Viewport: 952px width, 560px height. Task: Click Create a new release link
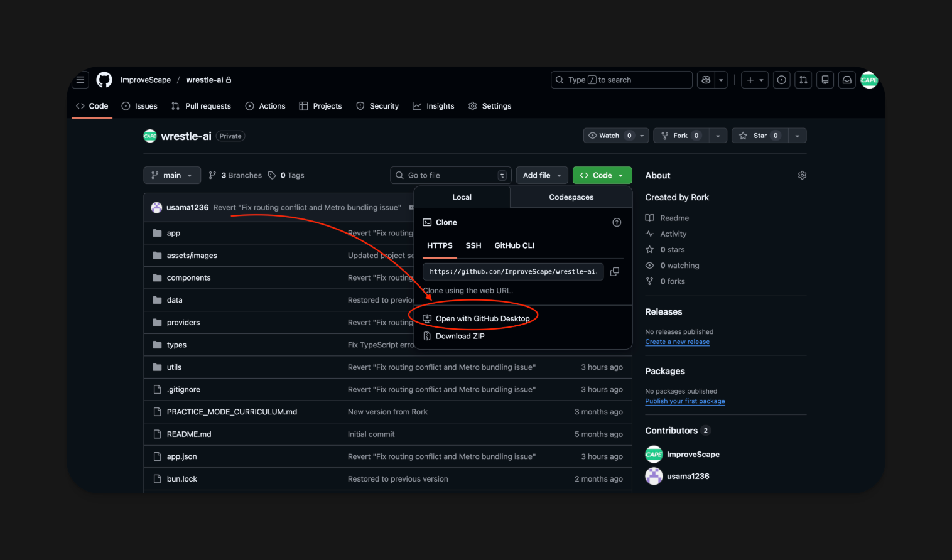pos(677,342)
